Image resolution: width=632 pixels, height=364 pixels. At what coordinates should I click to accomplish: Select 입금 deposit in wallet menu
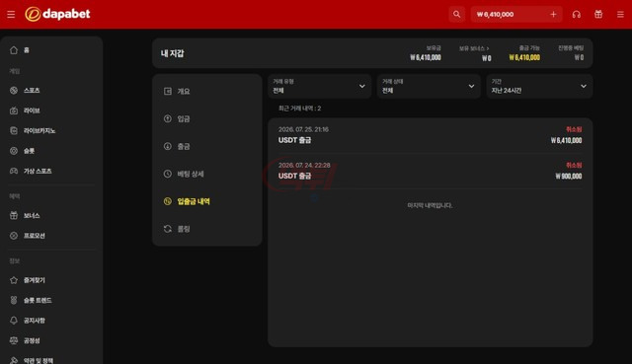[206, 118]
